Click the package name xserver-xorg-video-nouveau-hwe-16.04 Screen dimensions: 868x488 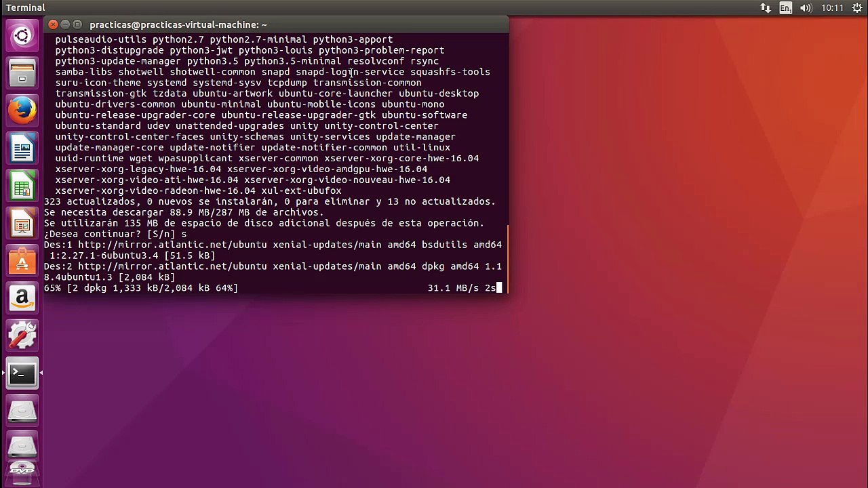[347, 180]
